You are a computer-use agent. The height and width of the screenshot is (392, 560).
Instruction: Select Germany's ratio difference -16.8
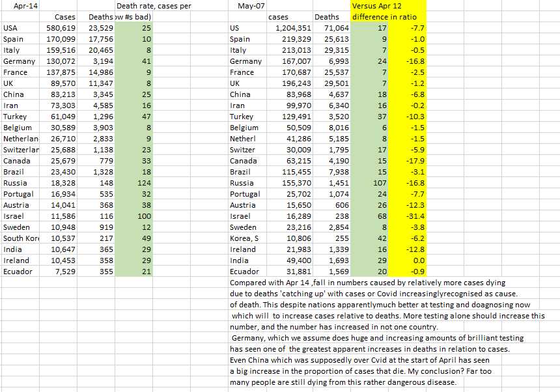[415, 61]
